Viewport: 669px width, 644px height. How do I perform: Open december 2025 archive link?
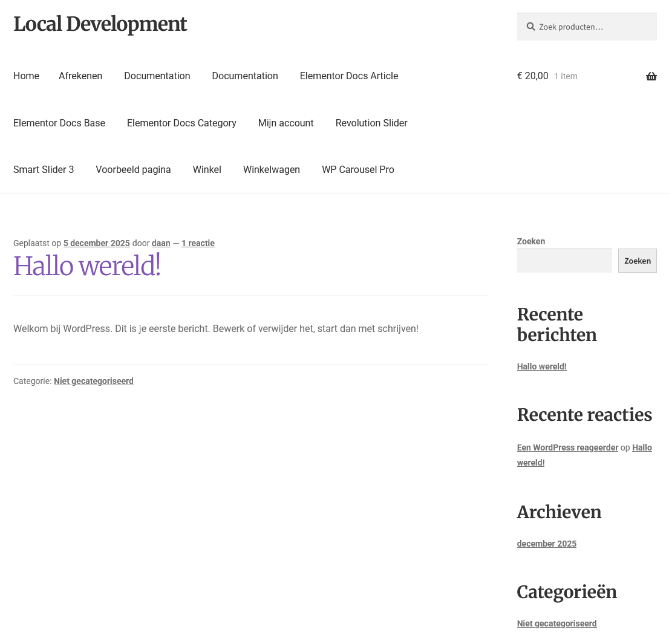pos(546,544)
